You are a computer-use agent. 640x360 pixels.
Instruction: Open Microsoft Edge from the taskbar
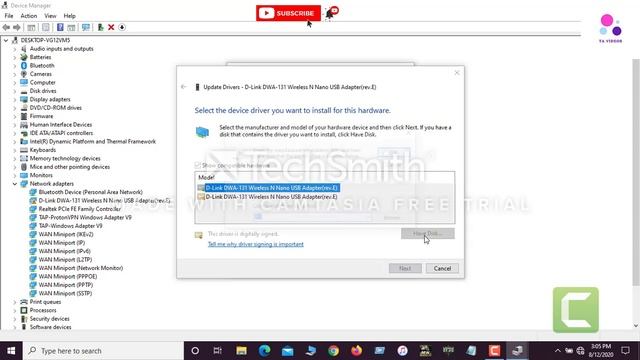(264, 351)
